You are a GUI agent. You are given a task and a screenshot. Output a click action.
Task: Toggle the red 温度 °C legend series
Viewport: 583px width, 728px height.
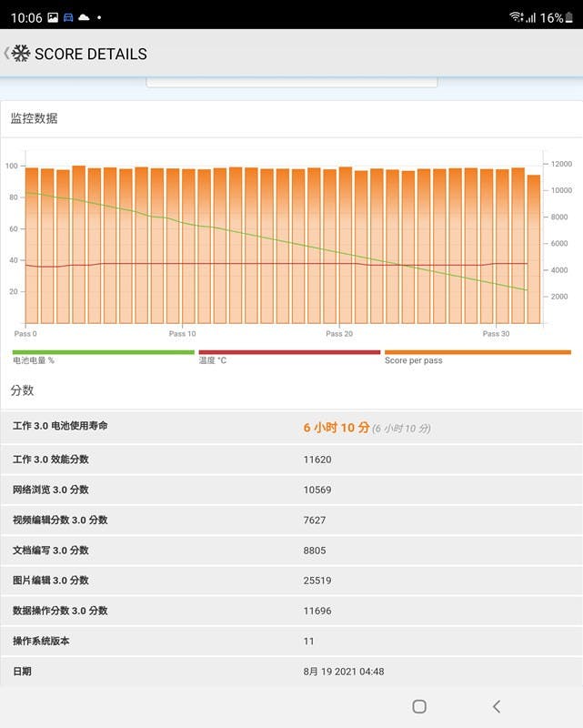[x=288, y=357]
